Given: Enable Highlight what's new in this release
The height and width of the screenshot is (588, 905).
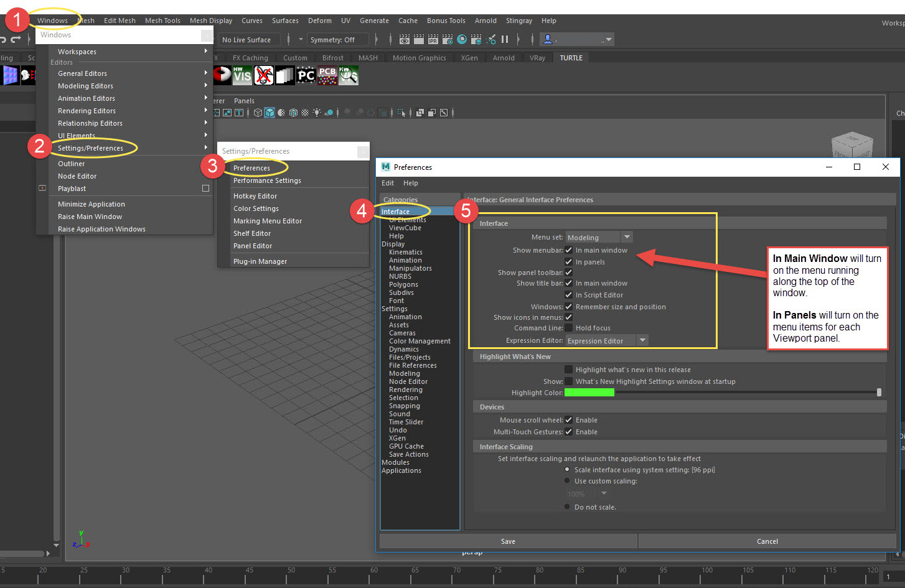Looking at the screenshot, I should pyautogui.click(x=568, y=370).
